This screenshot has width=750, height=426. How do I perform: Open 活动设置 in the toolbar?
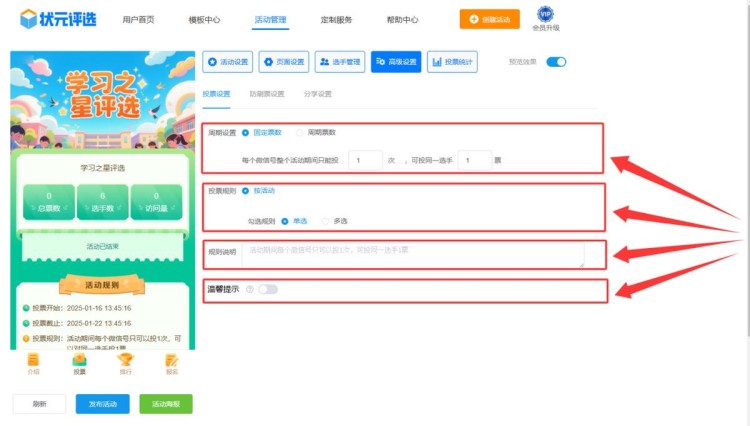pos(228,62)
